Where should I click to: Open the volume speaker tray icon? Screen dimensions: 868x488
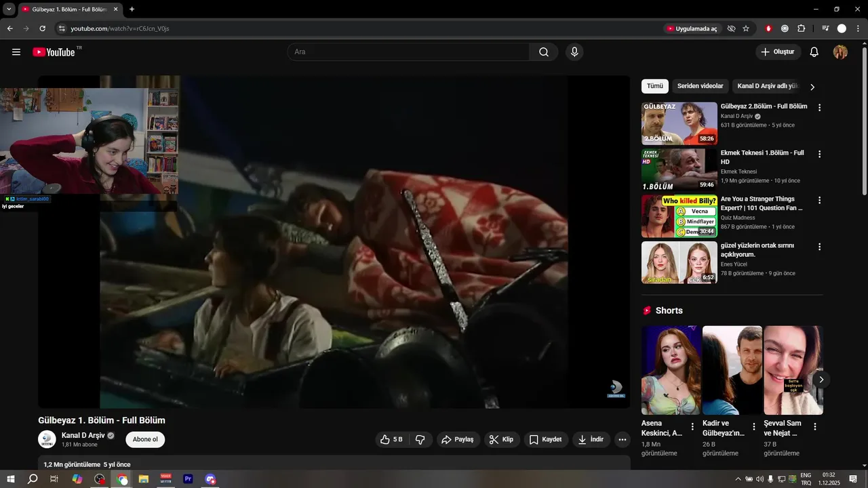pos(759,479)
